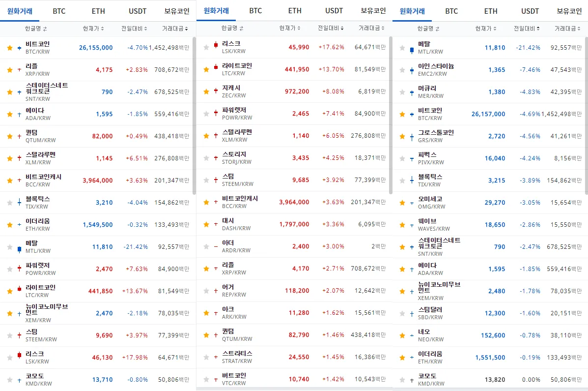Open the 버트코인 coin name link
Image resolution: width=588 pixels, height=391 pixels.
(234, 376)
